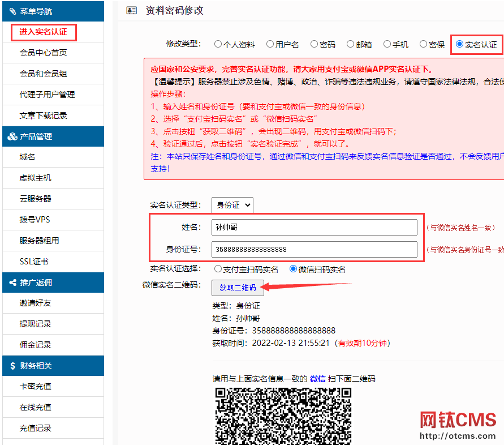The width and height of the screenshot is (504, 445).
Task: Click the paperclip icon beside 菜单导航
Action: 12,11
